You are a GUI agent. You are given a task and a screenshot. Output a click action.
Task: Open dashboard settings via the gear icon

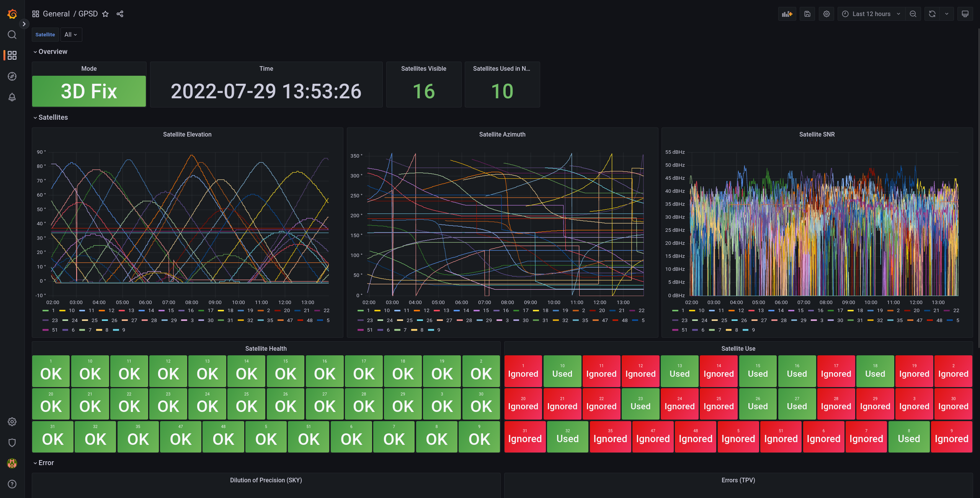coord(826,14)
